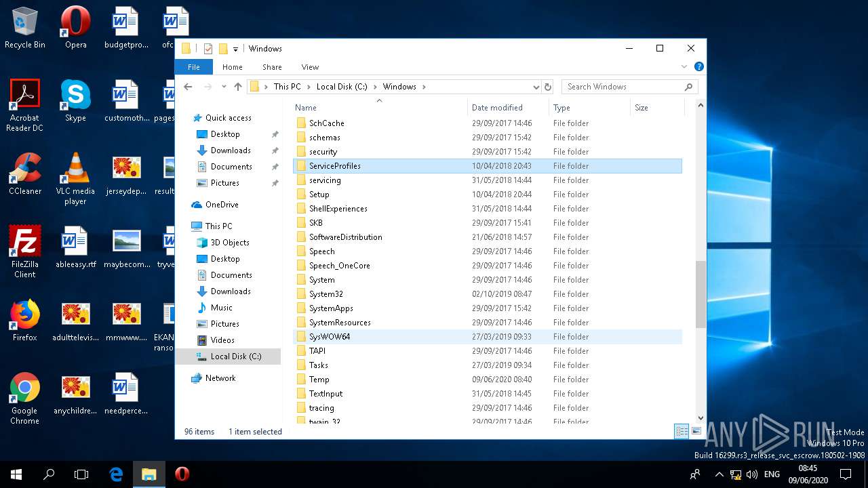The image size is (868, 488).
Task: Select the System32 folder
Action: pos(488,294)
